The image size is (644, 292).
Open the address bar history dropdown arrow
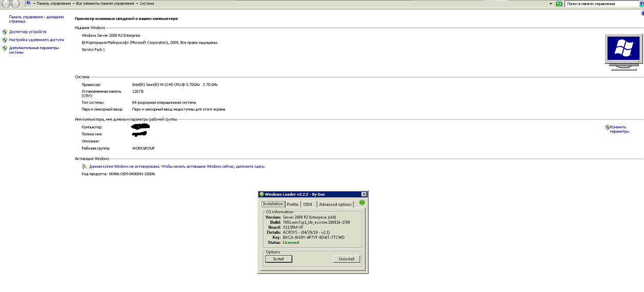coord(551,4)
